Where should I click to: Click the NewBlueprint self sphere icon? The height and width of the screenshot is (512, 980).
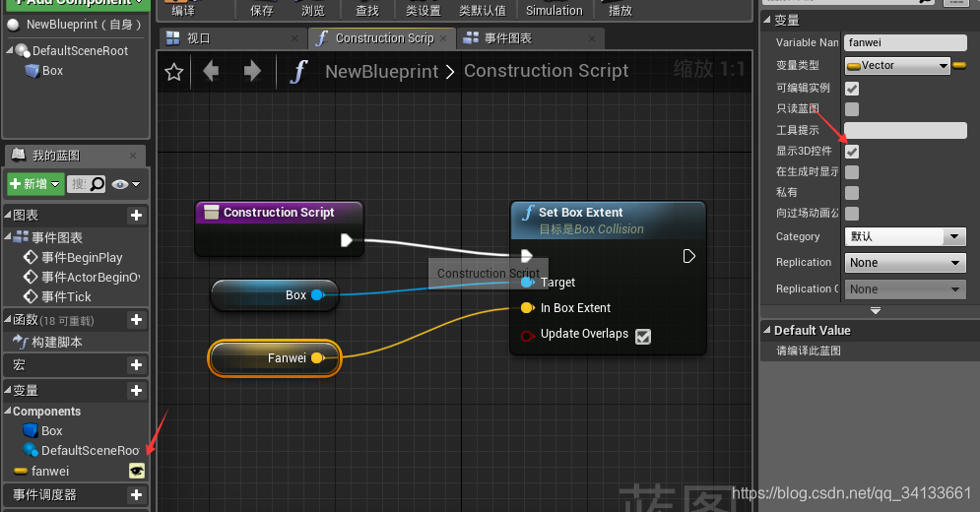pos(13,25)
